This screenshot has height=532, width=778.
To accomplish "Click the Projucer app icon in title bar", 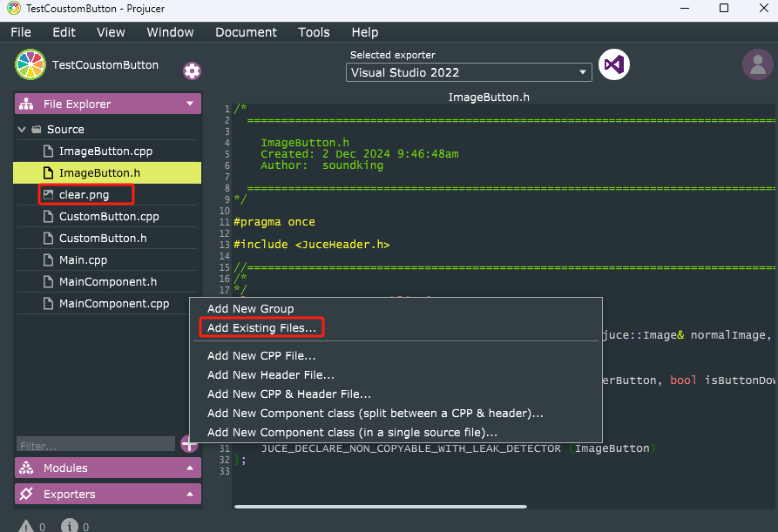I will (14, 8).
